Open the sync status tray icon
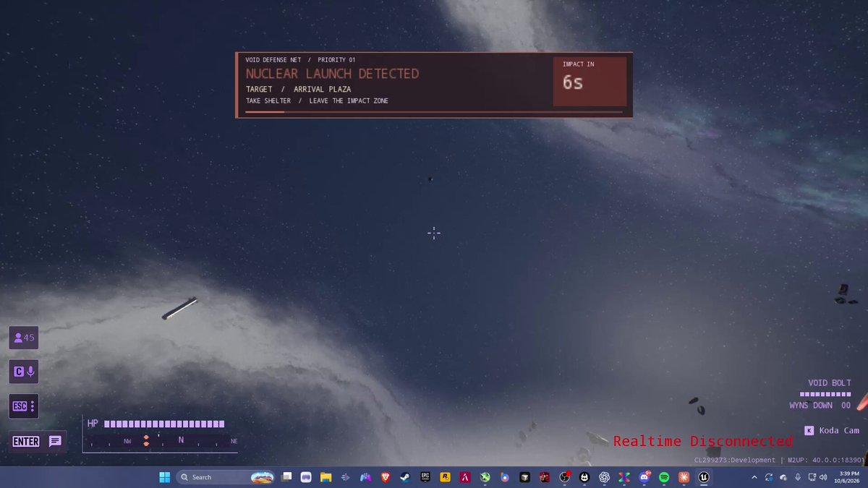This screenshot has height=488, width=868. click(x=768, y=477)
